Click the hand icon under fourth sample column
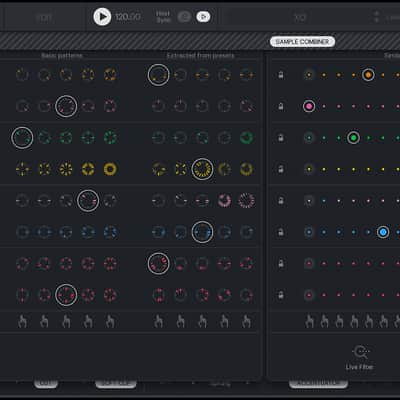 [x=354, y=321]
